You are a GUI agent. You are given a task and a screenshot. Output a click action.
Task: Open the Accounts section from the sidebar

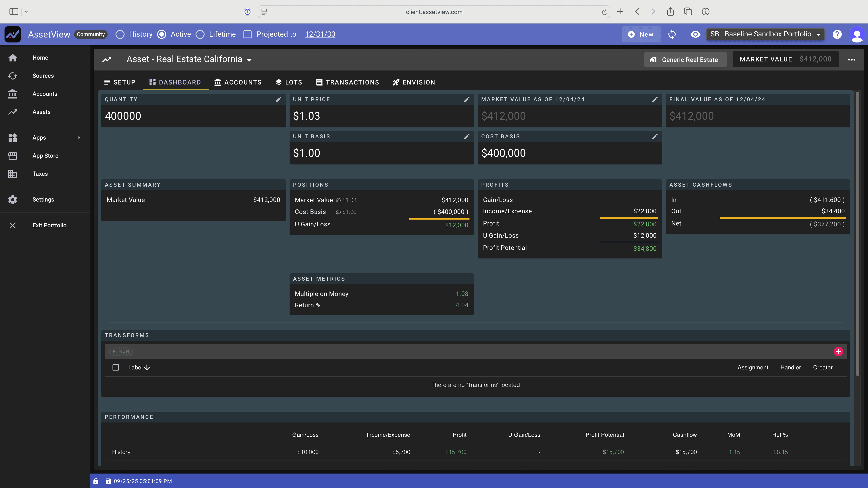[x=12, y=94]
